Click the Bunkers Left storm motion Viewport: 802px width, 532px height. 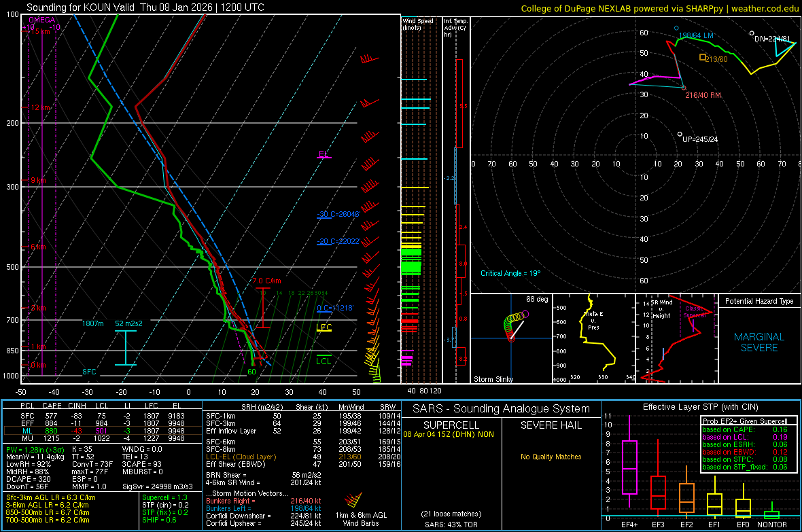[x=264, y=508]
